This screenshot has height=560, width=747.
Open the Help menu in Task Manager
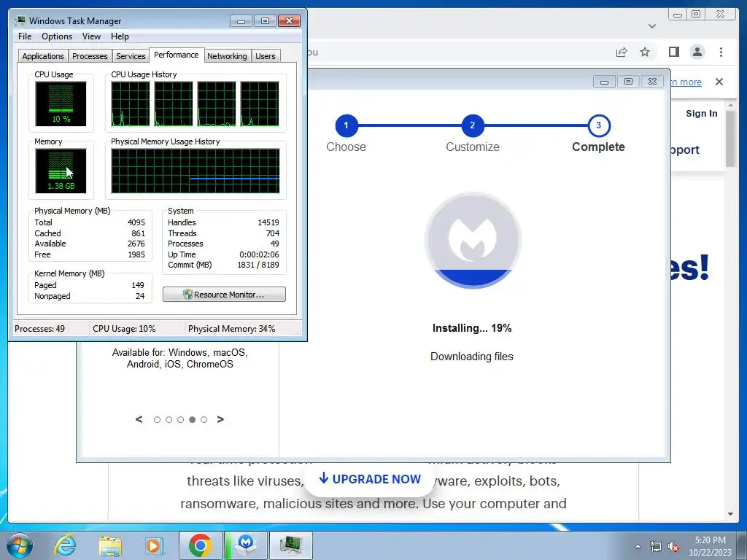pyautogui.click(x=120, y=36)
